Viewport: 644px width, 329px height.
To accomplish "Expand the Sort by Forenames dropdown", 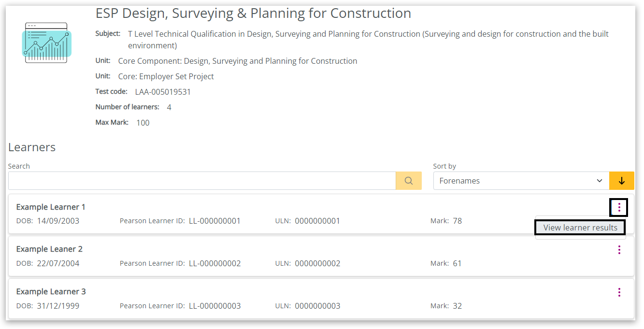I will 521,181.
